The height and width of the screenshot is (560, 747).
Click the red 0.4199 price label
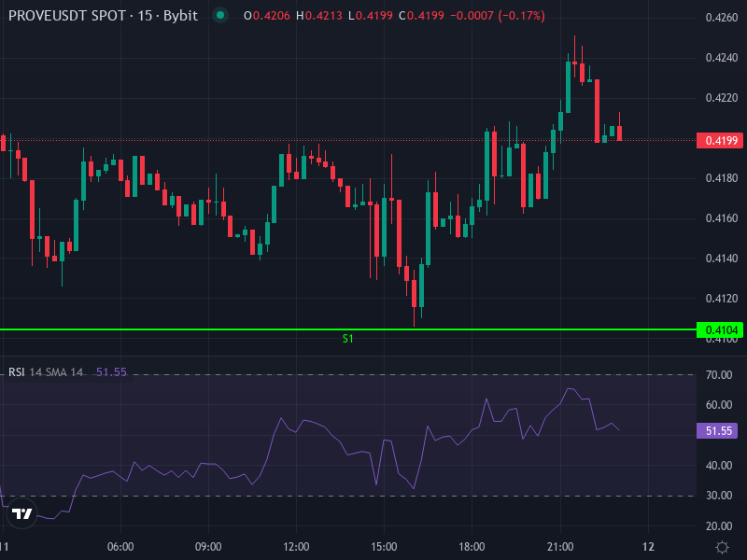coord(719,139)
